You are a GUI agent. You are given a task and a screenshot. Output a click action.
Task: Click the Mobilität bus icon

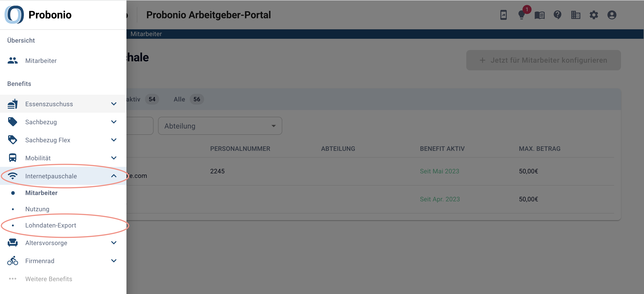click(12, 158)
